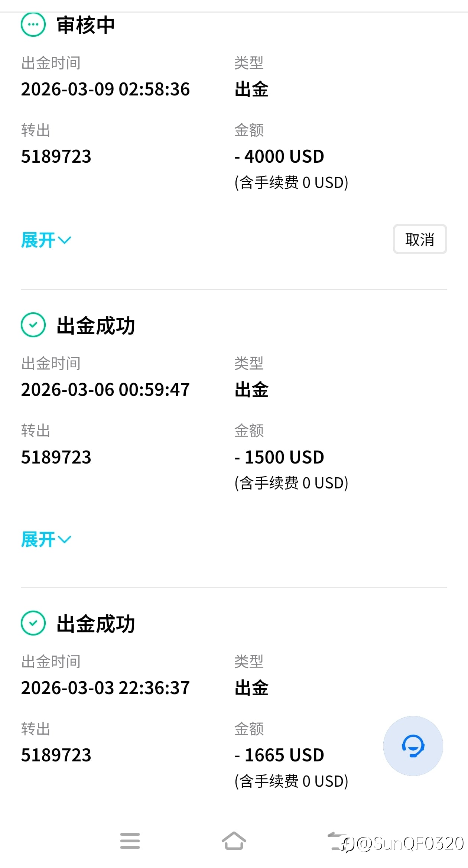
Task: Click the - 4000 USD amount
Action: [279, 156]
